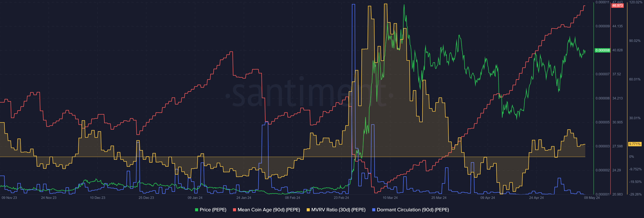Click the 30.01% MVRV axis value
The height and width of the screenshot is (218, 644).
635,118
